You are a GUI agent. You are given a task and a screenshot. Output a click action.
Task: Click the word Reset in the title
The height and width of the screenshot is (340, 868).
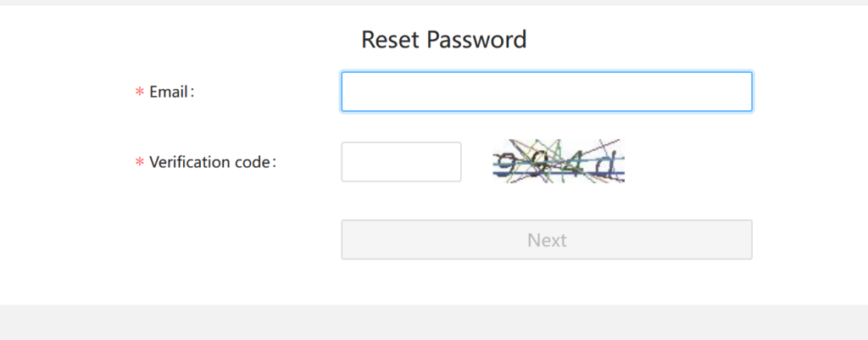[x=390, y=39]
